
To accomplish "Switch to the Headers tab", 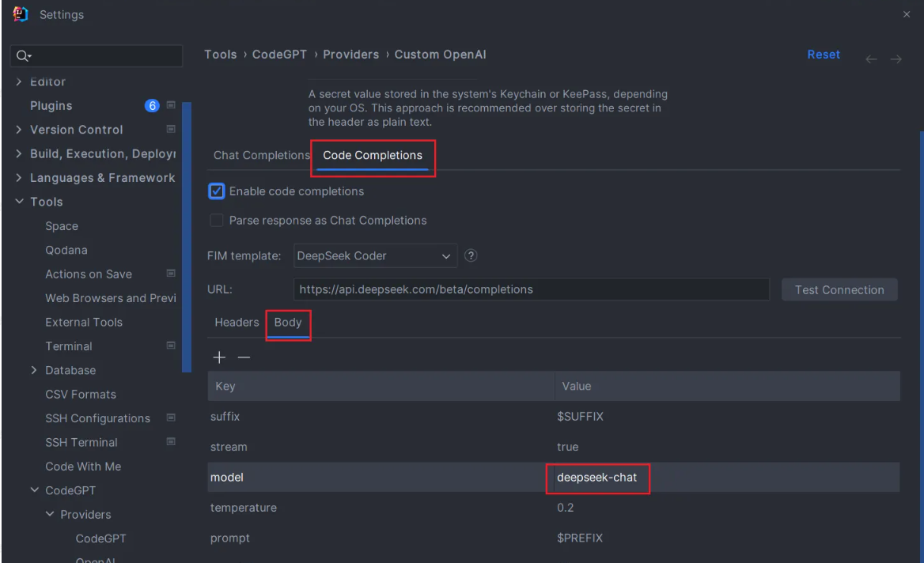I will click(237, 322).
